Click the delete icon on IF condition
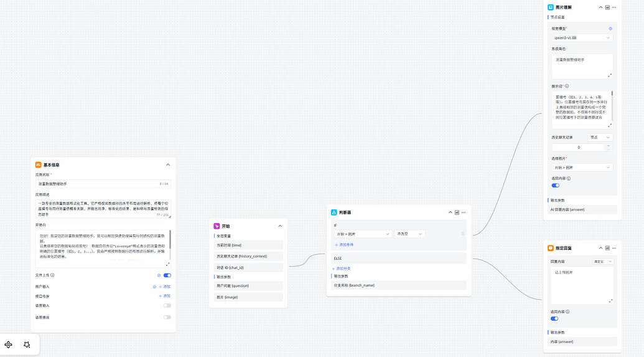 pyautogui.click(x=462, y=234)
